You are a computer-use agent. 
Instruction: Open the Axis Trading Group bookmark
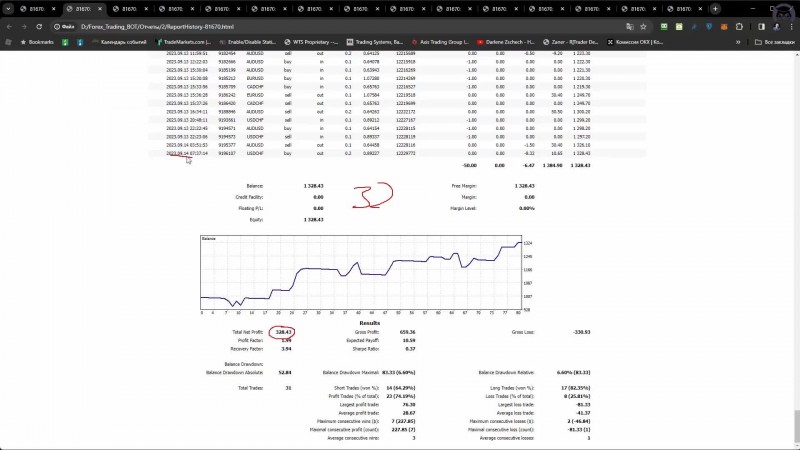440,42
